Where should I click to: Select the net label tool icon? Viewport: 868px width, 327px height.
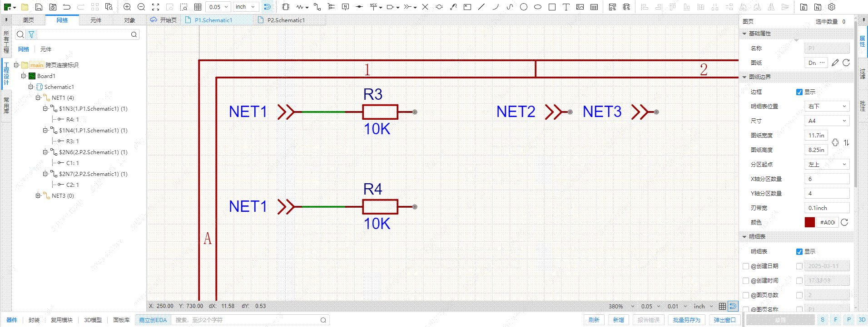(345, 7)
